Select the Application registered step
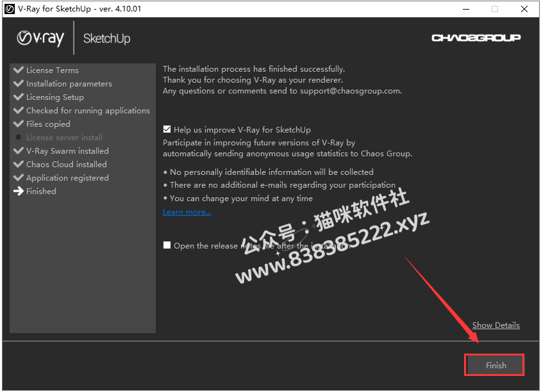The height and width of the screenshot is (392, 541). [67, 178]
